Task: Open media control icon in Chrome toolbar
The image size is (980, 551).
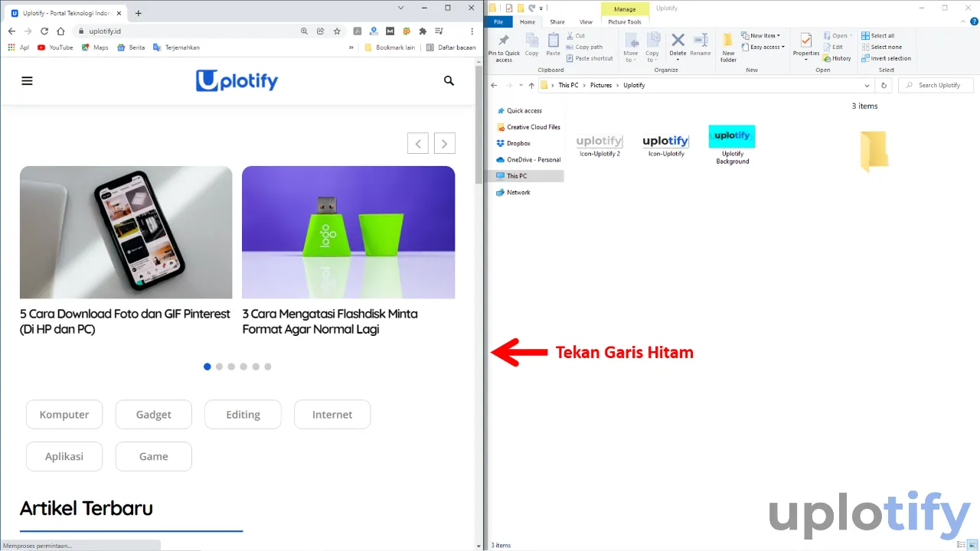Action: pyautogui.click(x=439, y=31)
